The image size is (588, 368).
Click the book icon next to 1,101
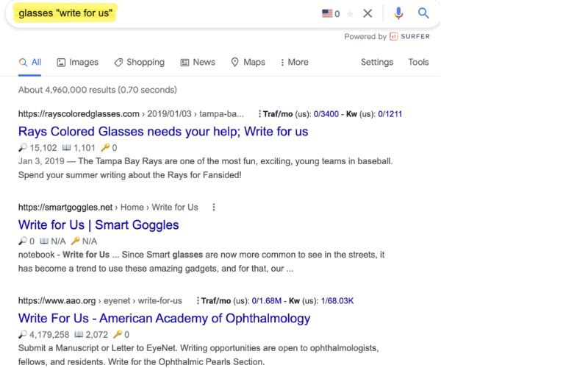pos(67,148)
